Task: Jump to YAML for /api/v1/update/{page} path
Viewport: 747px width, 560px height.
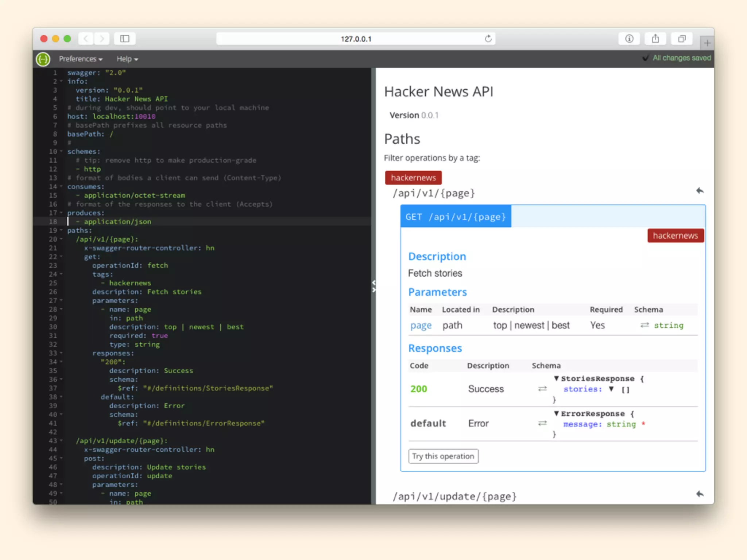Action: (700, 494)
